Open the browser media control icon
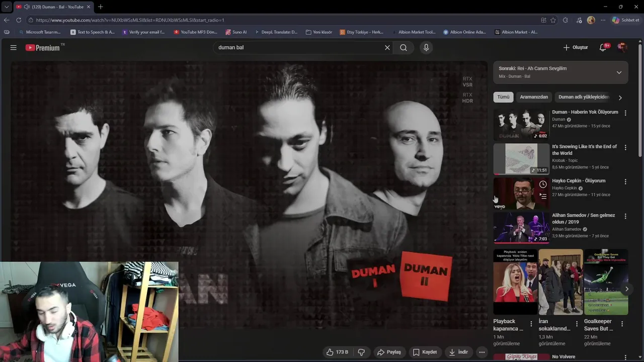Image resolution: width=644 pixels, height=362 pixels. (x=579, y=20)
